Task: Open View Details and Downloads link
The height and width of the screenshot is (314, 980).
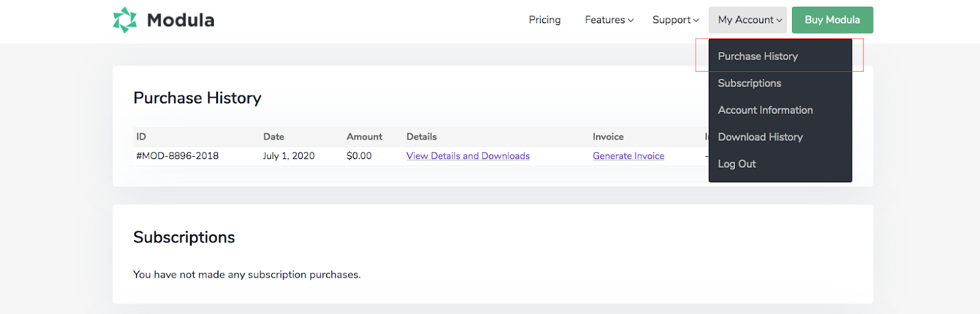Action: click(468, 155)
